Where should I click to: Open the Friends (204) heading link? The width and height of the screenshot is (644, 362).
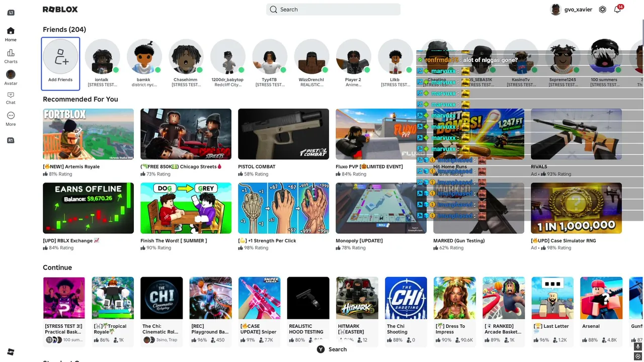[x=64, y=30]
